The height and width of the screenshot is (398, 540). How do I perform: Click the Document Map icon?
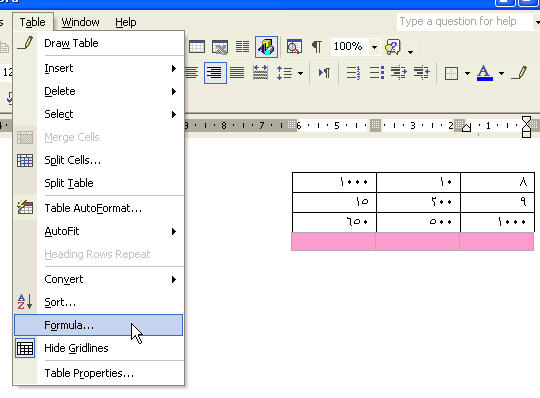tap(294, 47)
